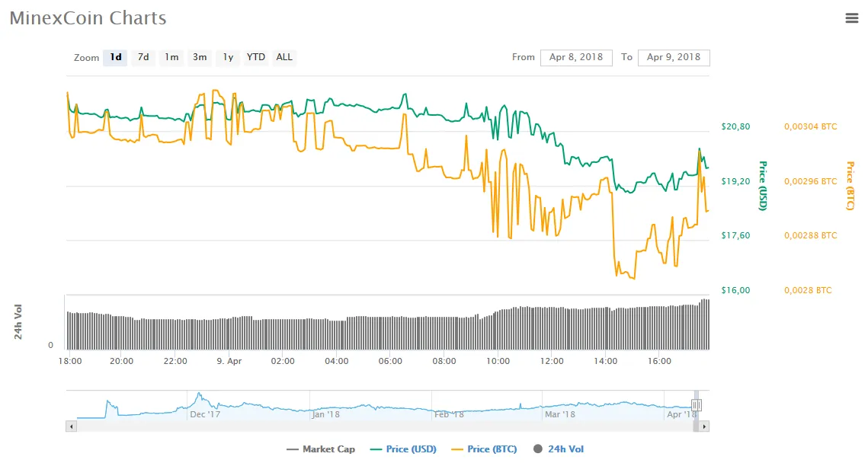Image resolution: width=868 pixels, height=463 pixels.
Task: Click the 0,00288 BTC axis label
Action: [810, 235]
